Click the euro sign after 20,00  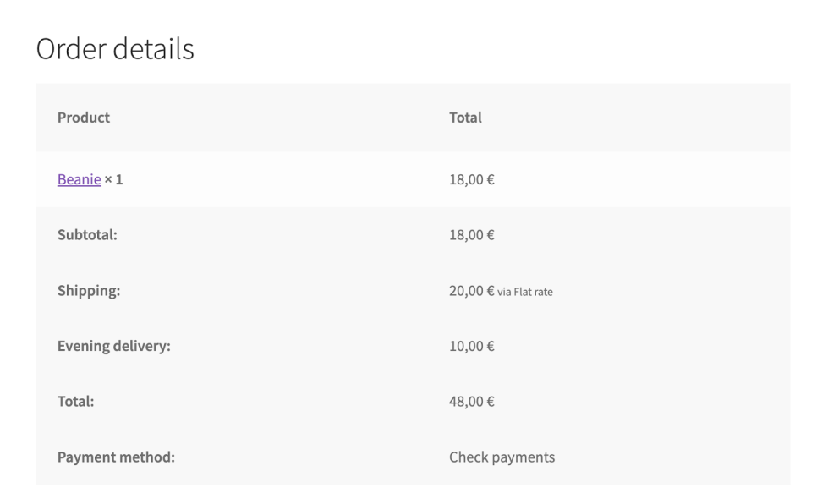(490, 291)
